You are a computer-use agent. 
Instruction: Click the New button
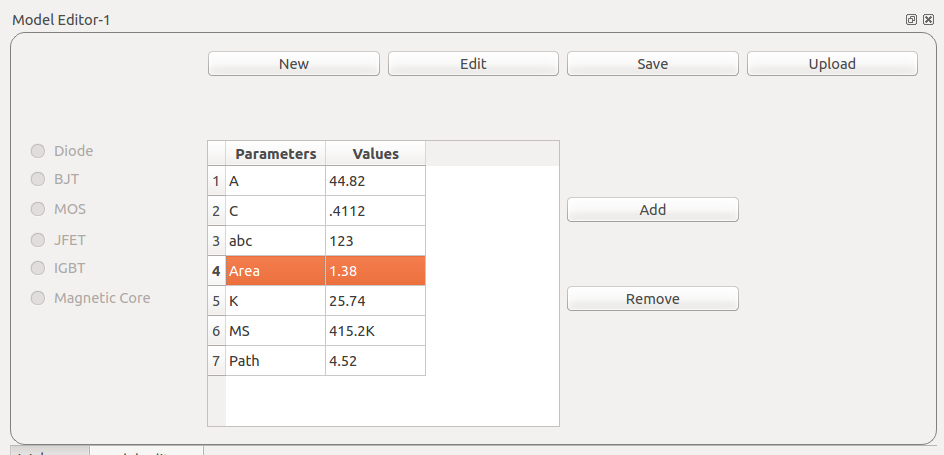[294, 64]
